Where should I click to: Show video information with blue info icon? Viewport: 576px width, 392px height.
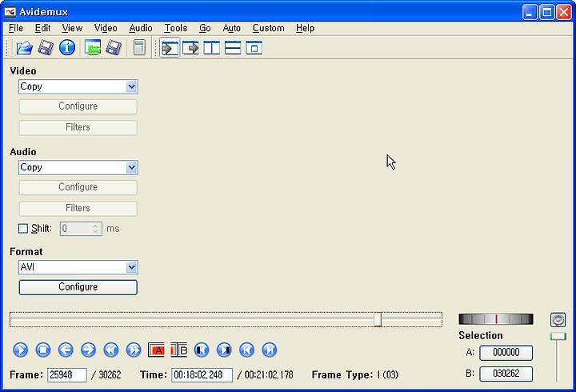click(x=67, y=48)
